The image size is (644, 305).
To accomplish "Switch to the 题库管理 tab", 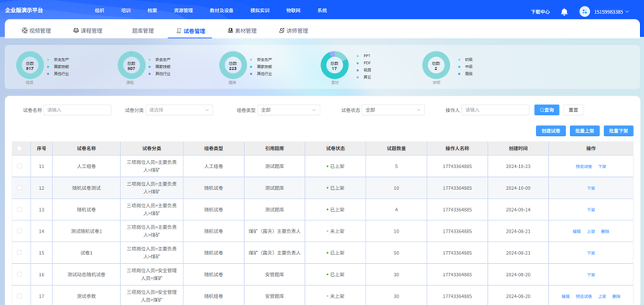I will (142, 31).
